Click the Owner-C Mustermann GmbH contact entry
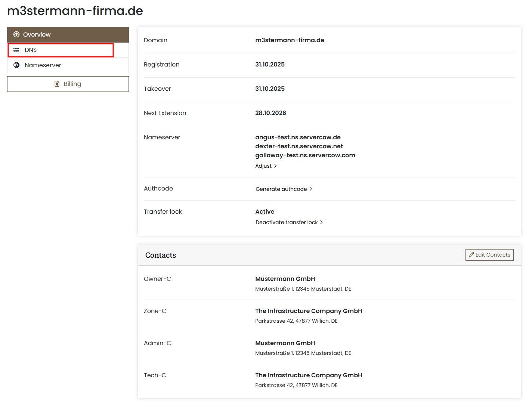Viewport: 532px width, 415px height. click(x=285, y=279)
